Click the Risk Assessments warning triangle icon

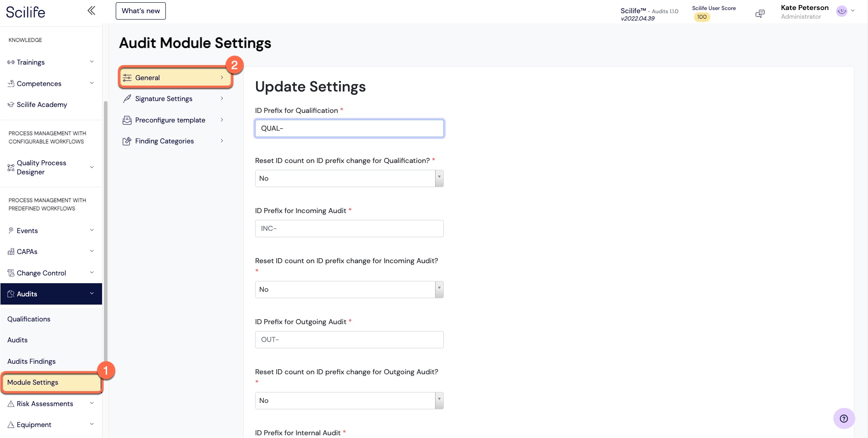click(x=11, y=404)
